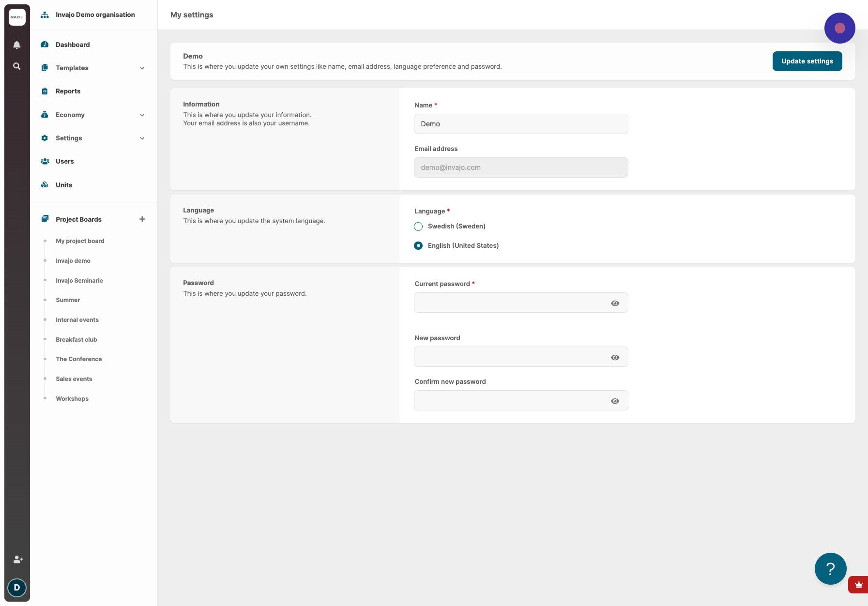Select Swedish (Sweden) language option
The image size is (868, 606).
click(x=418, y=227)
